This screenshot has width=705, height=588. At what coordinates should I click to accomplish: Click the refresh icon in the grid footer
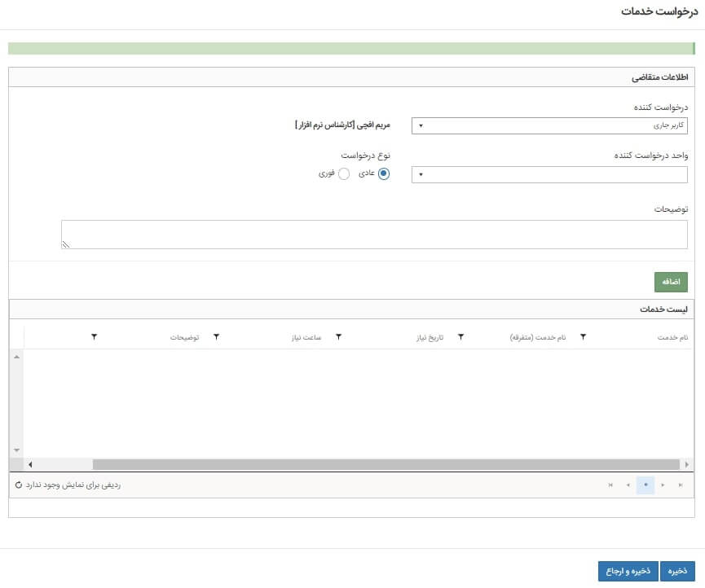[x=19, y=485]
